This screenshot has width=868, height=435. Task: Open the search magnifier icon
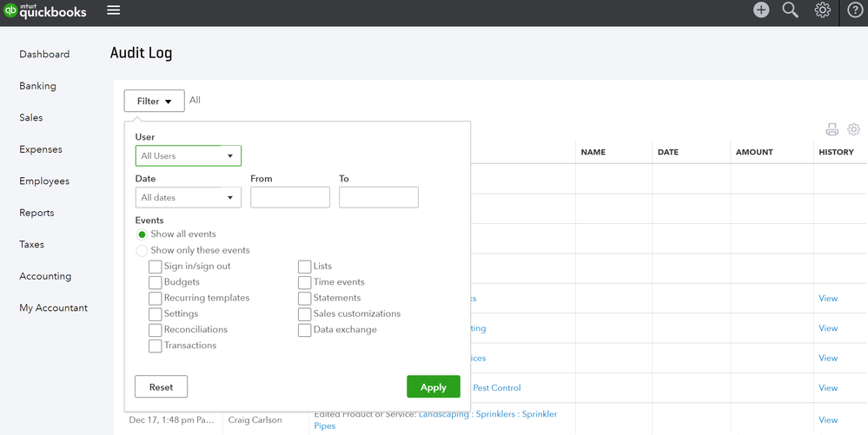click(790, 10)
